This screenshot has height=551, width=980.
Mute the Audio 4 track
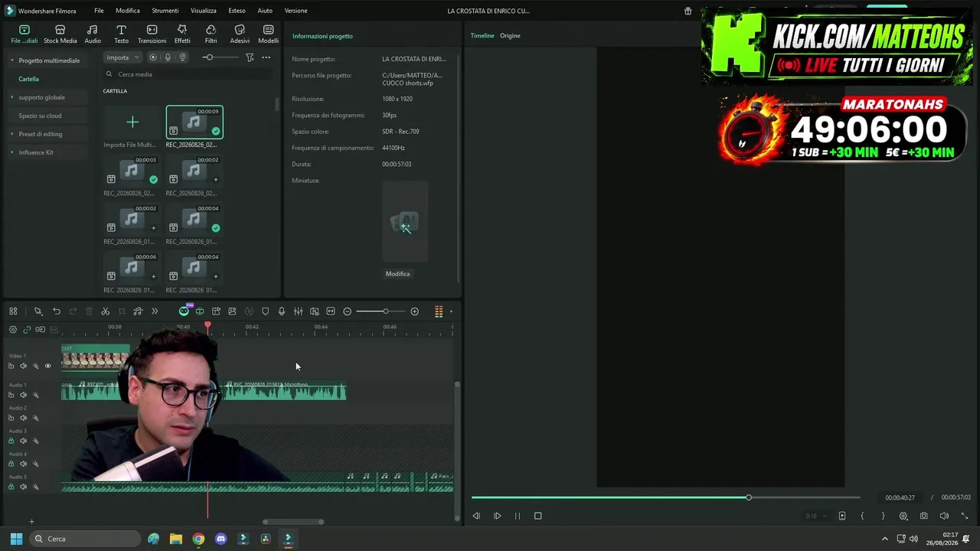tap(23, 464)
